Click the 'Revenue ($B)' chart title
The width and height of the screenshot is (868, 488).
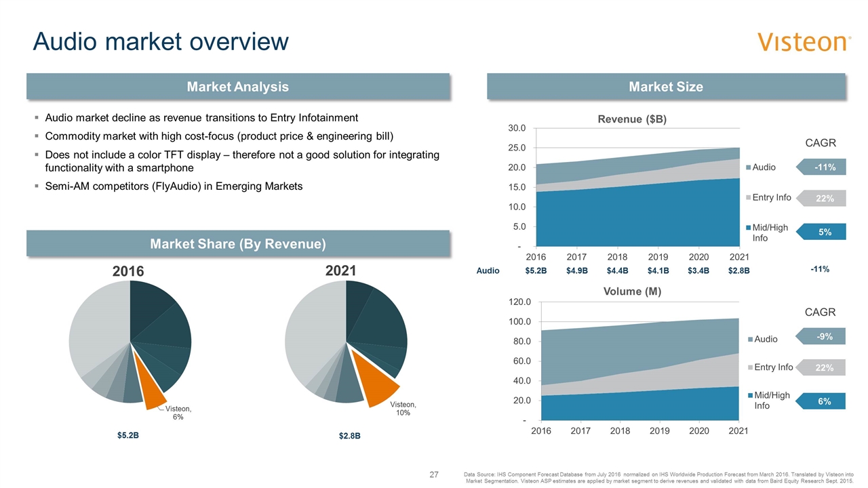click(x=632, y=119)
